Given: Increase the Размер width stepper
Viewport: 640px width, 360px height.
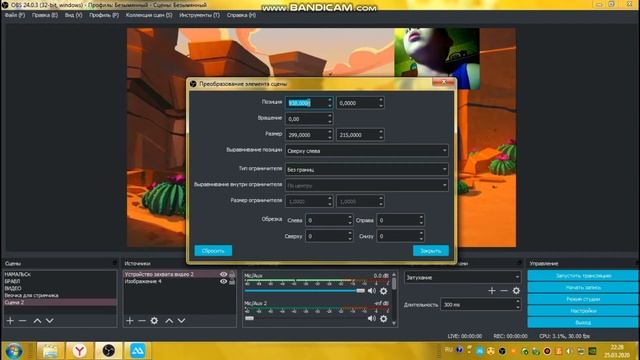Looking at the screenshot, I should point(330,132).
